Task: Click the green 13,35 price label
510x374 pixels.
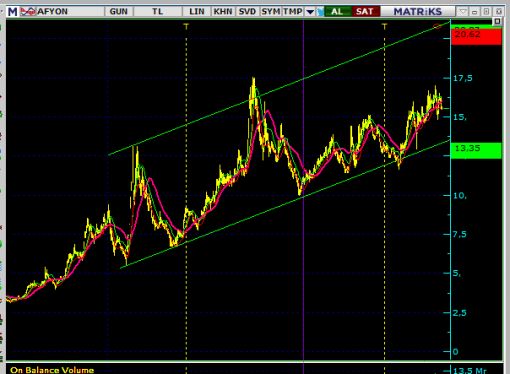Action: (x=476, y=150)
